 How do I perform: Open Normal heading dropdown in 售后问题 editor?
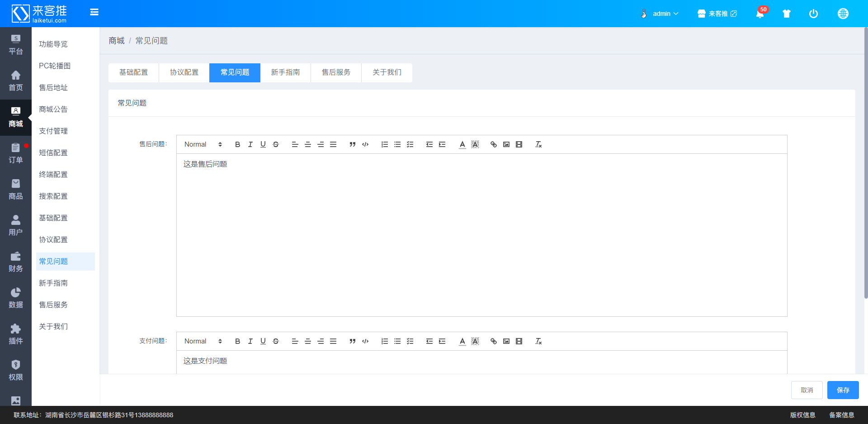203,144
